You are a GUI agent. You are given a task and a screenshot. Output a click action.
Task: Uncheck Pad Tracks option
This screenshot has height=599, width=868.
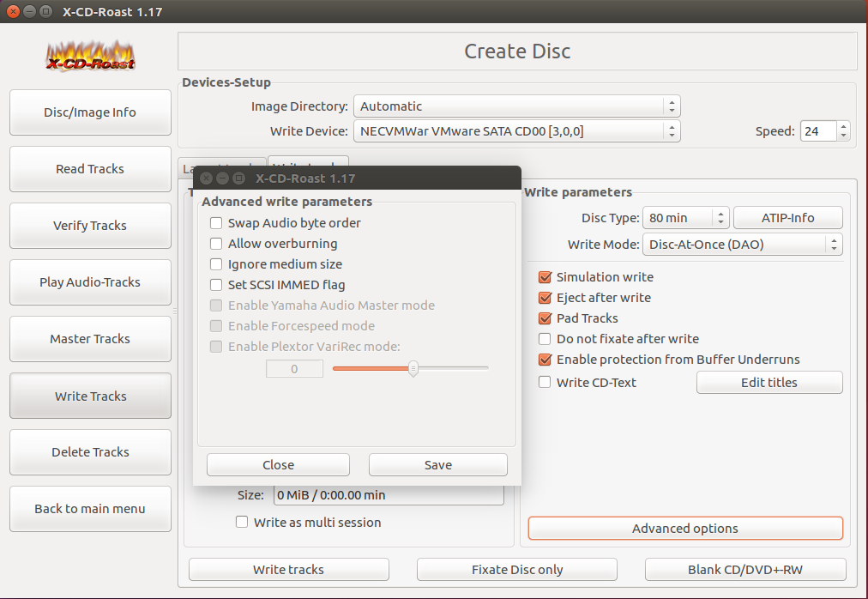tap(545, 318)
